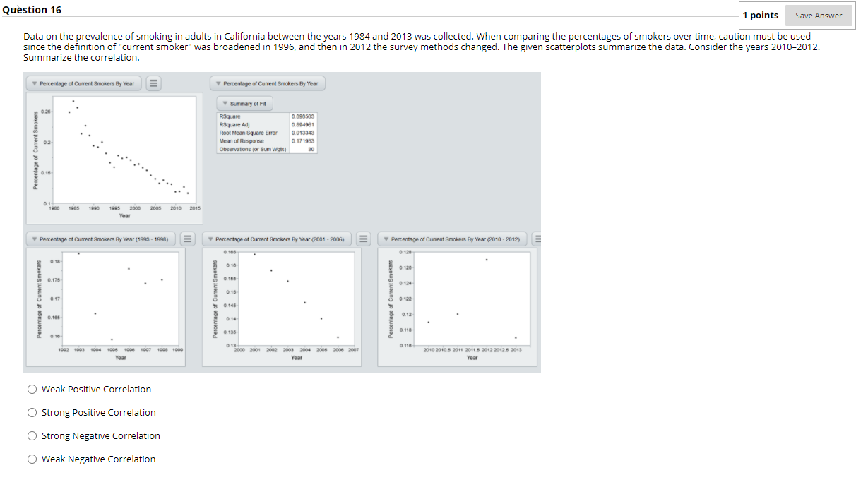Screen dimensions: 868x487
Task: Click the Root Mean Square Error row label
Action: click(x=248, y=133)
